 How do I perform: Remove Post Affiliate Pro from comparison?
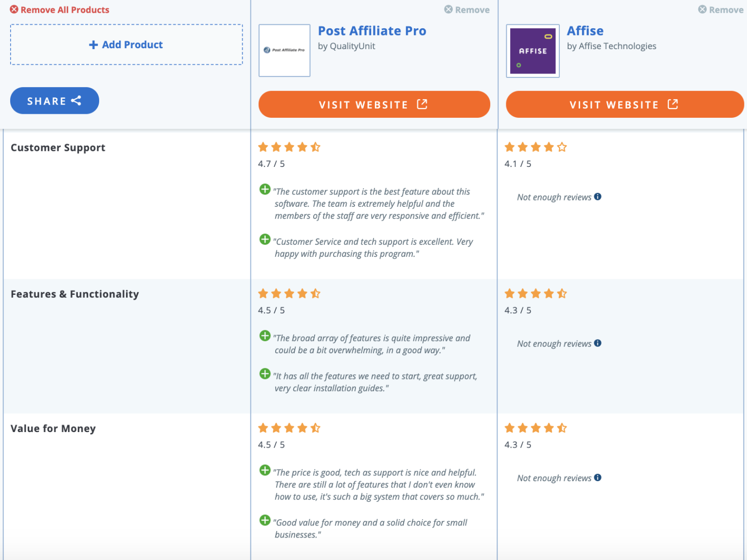pyautogui.click(x=467, y=10)
